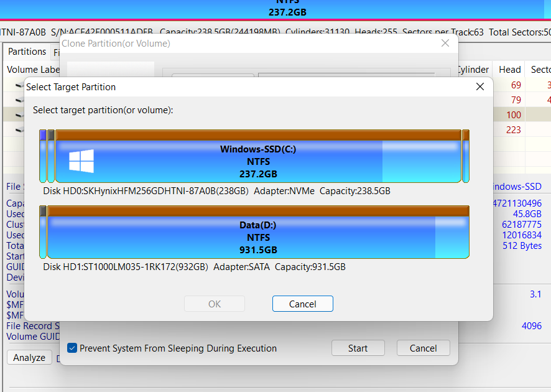
Task: Click Cancel next to the Start button
Action: (423, 348)
